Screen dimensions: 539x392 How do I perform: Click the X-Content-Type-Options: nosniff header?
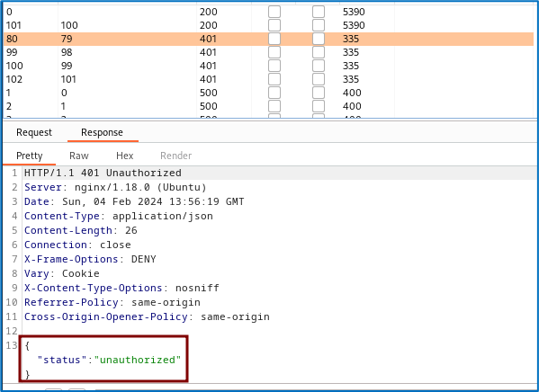(x=121, y=288)
